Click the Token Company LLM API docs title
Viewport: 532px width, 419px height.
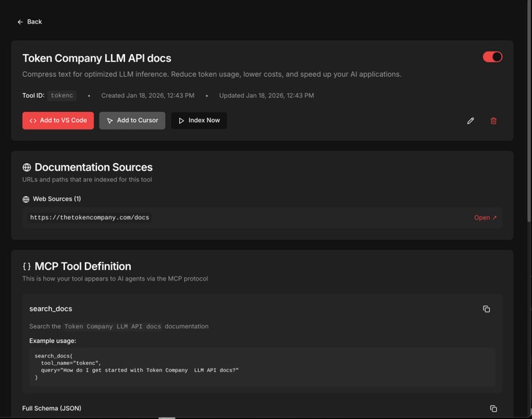(96, 58)
